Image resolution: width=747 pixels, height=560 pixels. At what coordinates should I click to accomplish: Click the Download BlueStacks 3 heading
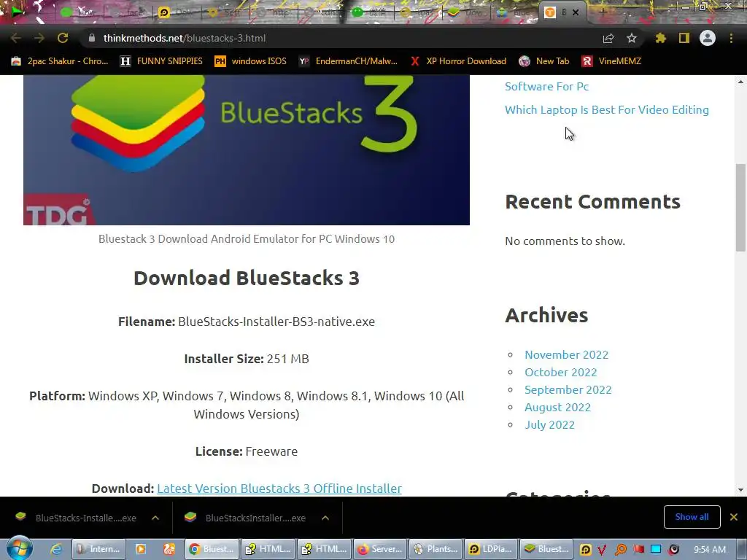[247, 278]
